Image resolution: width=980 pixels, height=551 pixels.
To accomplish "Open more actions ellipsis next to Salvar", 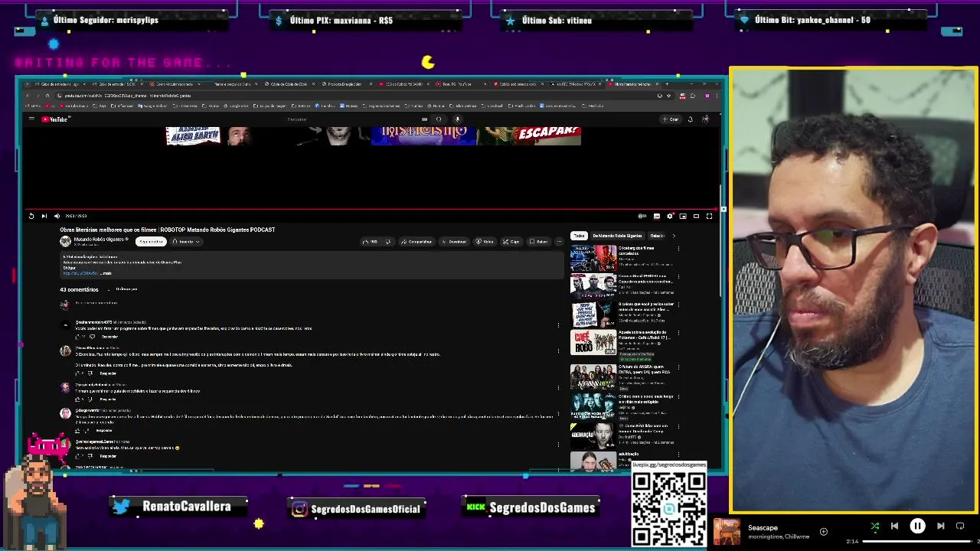I will coord(559,242).
